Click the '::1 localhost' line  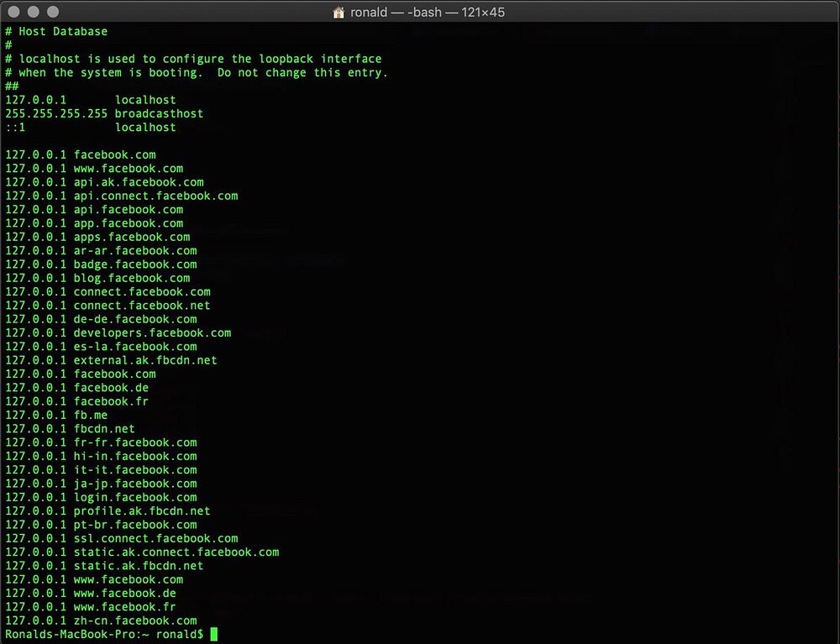coord(91,128)
